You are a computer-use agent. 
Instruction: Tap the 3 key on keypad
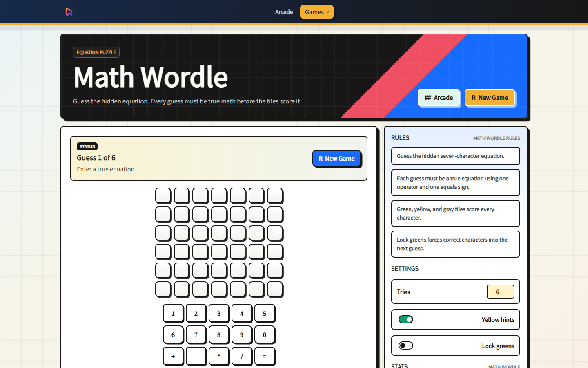[219, 314]
